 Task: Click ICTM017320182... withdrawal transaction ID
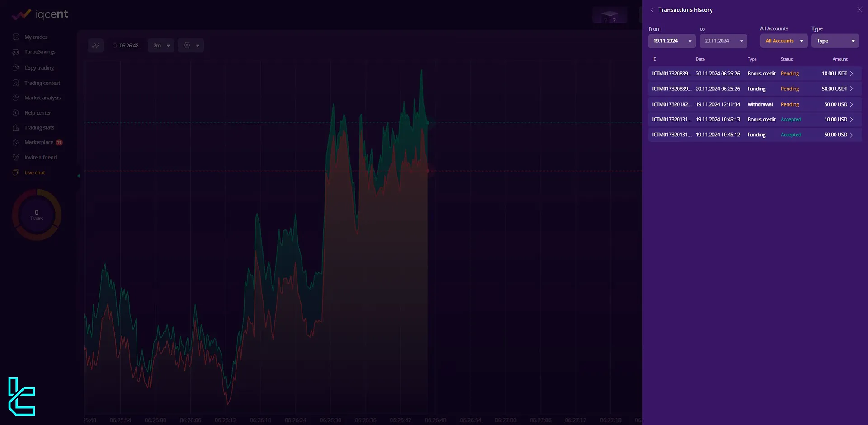click(x=672, y=104)
